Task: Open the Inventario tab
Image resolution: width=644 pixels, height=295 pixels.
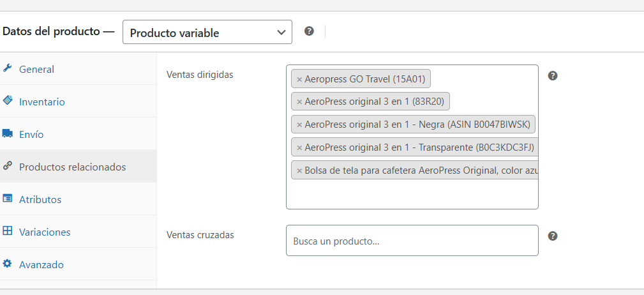Action: [41, 102]
